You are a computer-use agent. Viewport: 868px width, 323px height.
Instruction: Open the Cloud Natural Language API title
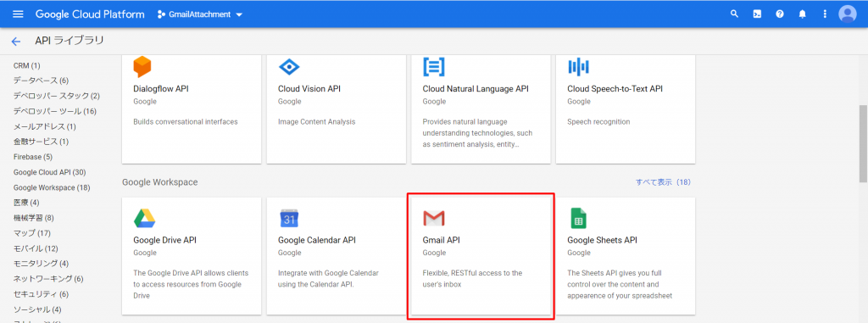point(476,89)
